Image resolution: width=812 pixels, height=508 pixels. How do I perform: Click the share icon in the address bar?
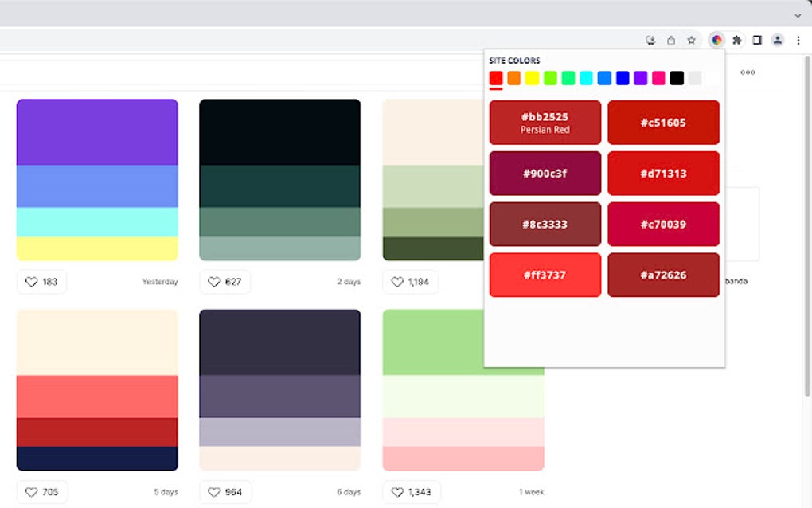point(671,39)
